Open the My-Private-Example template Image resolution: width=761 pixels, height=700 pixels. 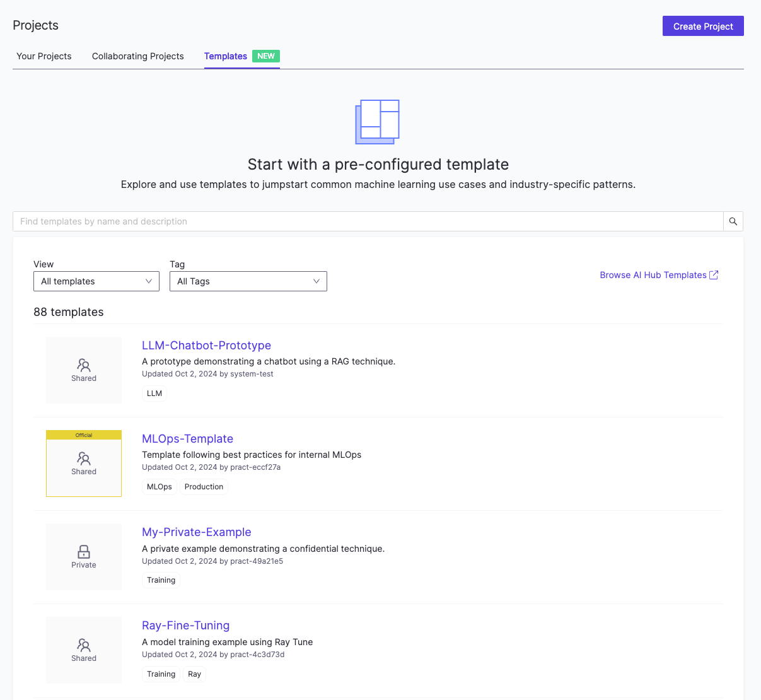(x=197, y=532)
